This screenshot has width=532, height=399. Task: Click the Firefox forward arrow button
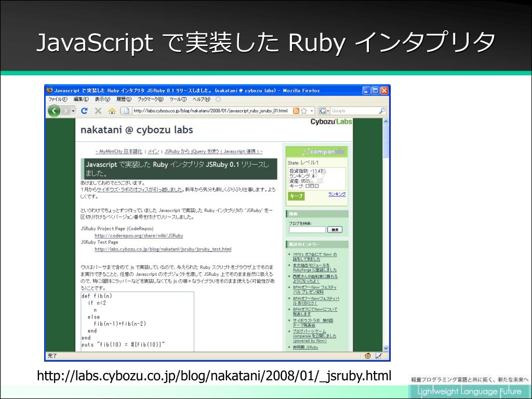pos(66,111)
